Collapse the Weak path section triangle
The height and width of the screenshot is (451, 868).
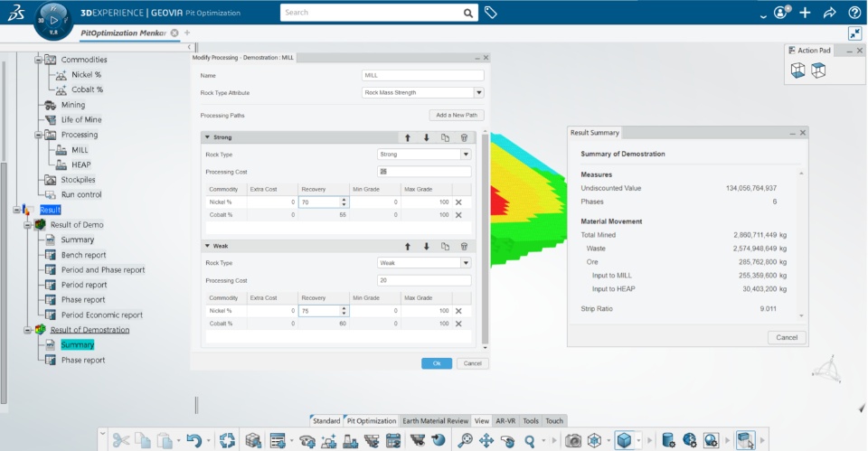tap(208, 246)
